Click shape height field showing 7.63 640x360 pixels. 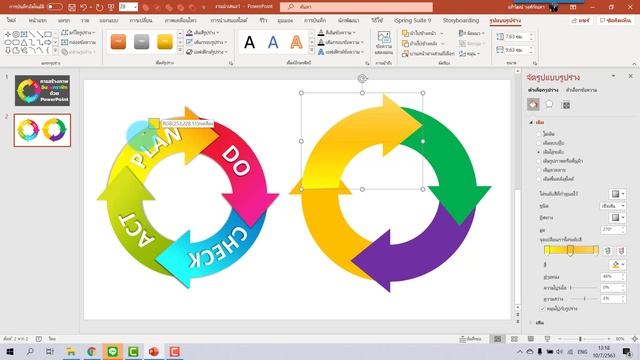coord(518,37)
